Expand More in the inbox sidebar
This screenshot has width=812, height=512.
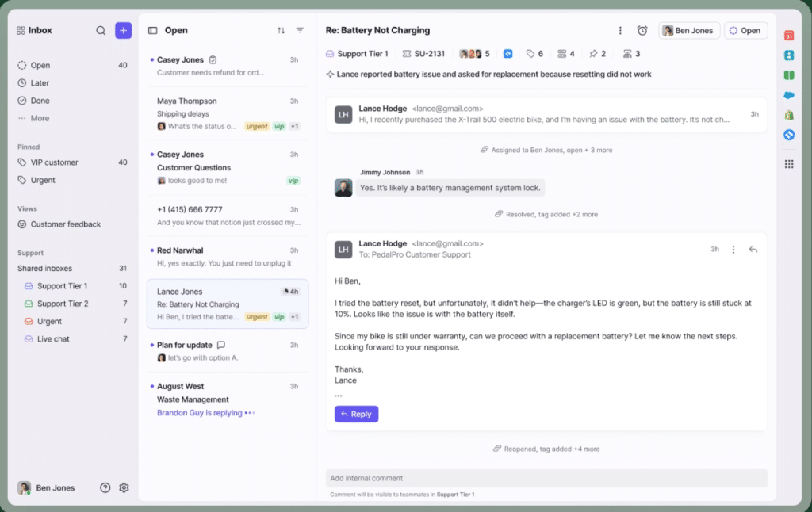[33, 119]
